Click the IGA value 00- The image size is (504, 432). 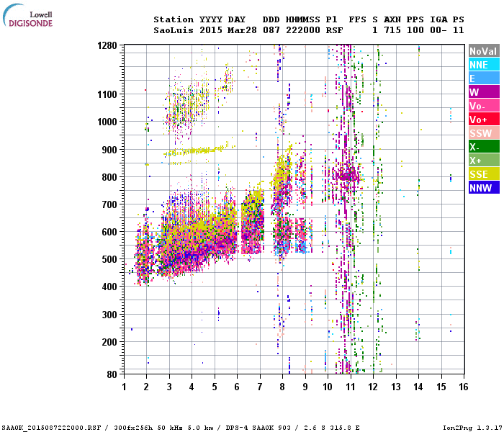[x=438, y=30]
